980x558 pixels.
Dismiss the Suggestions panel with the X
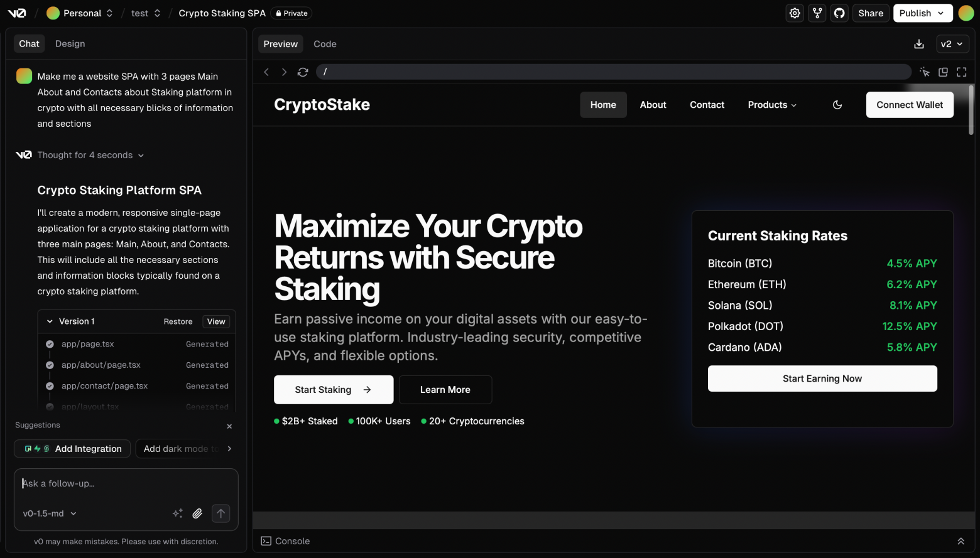[x=229, y=426]
